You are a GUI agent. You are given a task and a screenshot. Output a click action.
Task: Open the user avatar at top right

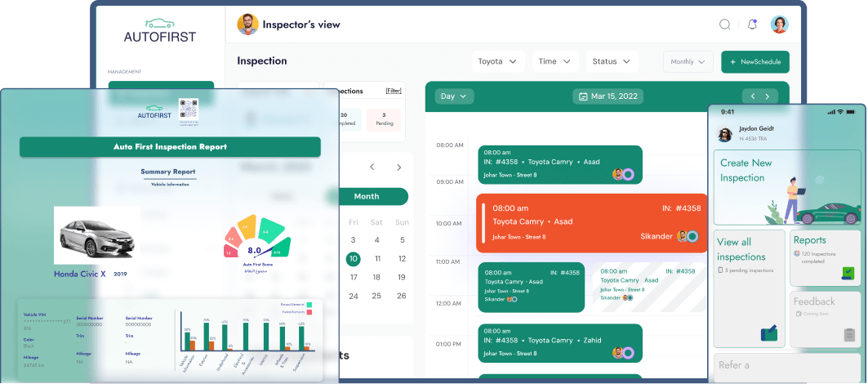[780, 24]
